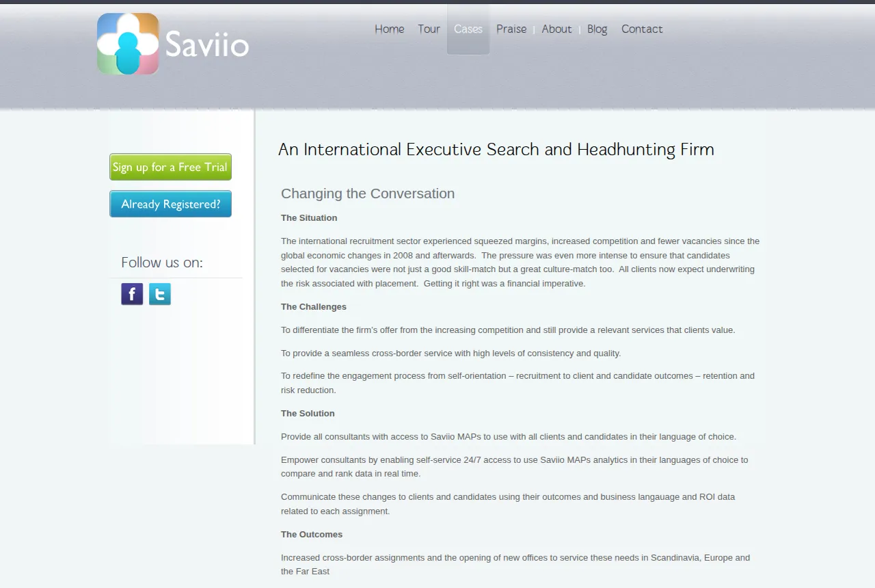This screenshot has height=588, width=875.
Task: Visit the About page
Action: (x=557, y=29)
